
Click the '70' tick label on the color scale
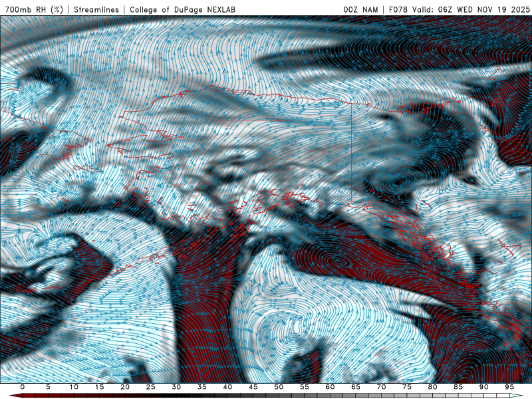click(381, 387)
